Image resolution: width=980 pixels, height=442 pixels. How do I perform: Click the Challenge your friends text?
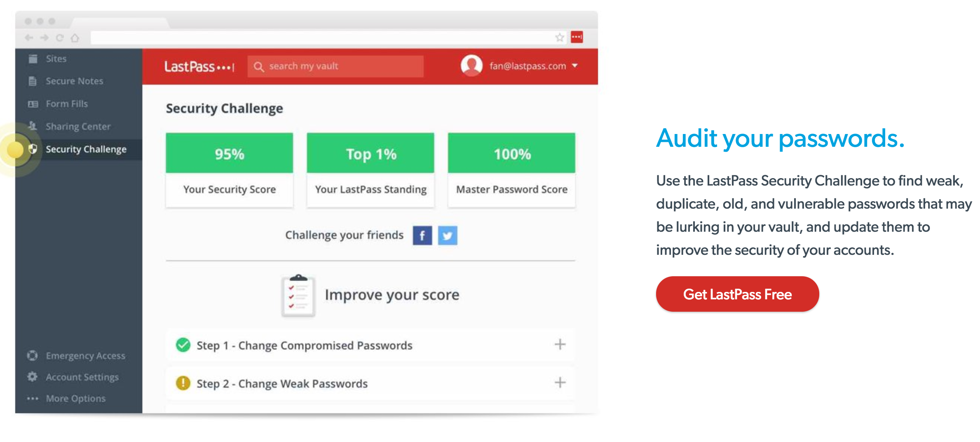(344, 235)
